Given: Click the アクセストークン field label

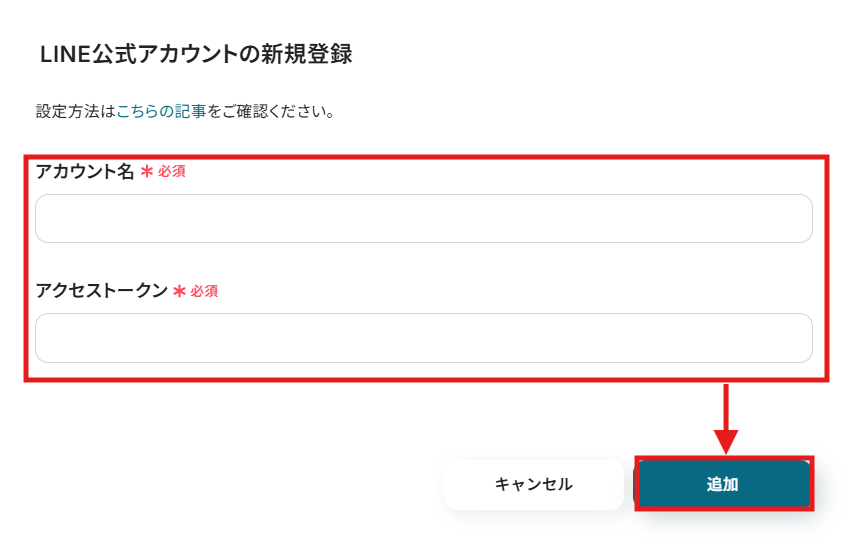Looking at the screenshot, I should pos(101,291).
